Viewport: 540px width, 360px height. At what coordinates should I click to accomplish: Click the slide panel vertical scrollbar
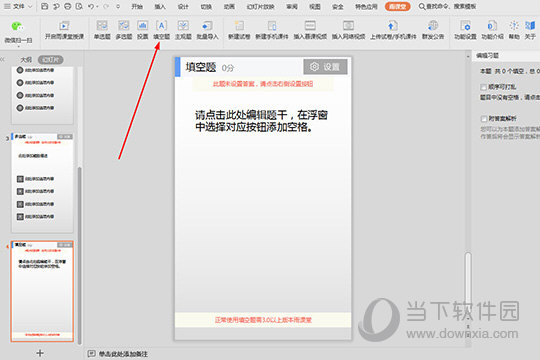click(80, 255)
